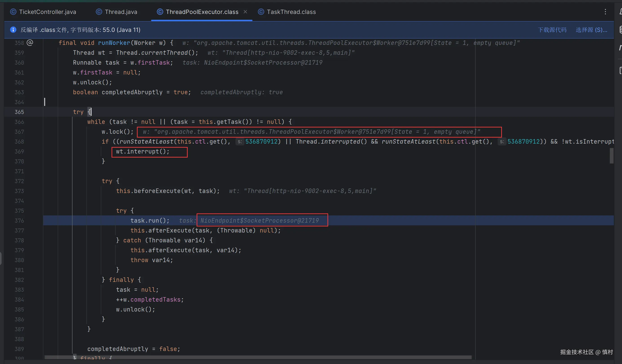Toggle breakpoint on line number 367
The width and height of the screenshot is (622, 364).
point(19,132)
